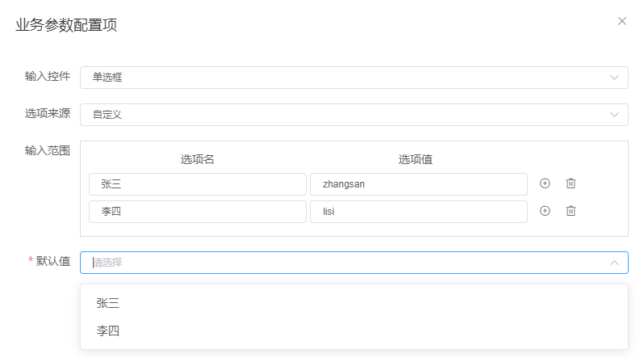The width and height of the screenshot is (644, 358).
Task: Click the chevron arrow of the 选项来源 select
Action: 614,115
